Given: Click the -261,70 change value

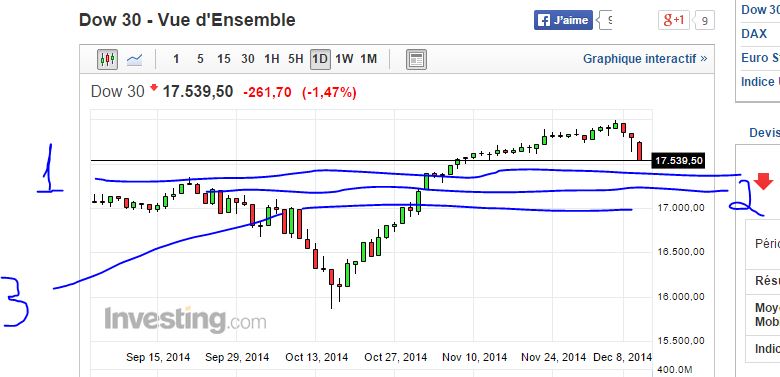Looking at the screenshot, I should (267, 92).
